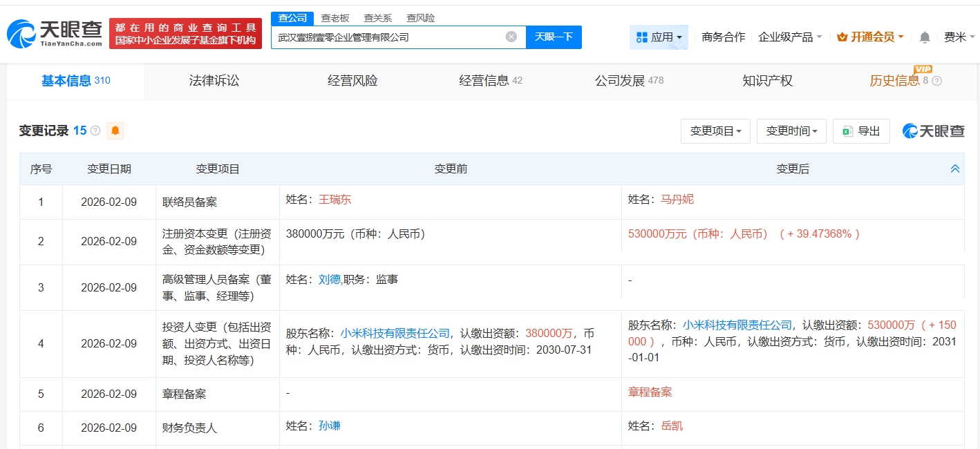
Task: Open the 应用 apps dropdown
Action: coord(659,37)
